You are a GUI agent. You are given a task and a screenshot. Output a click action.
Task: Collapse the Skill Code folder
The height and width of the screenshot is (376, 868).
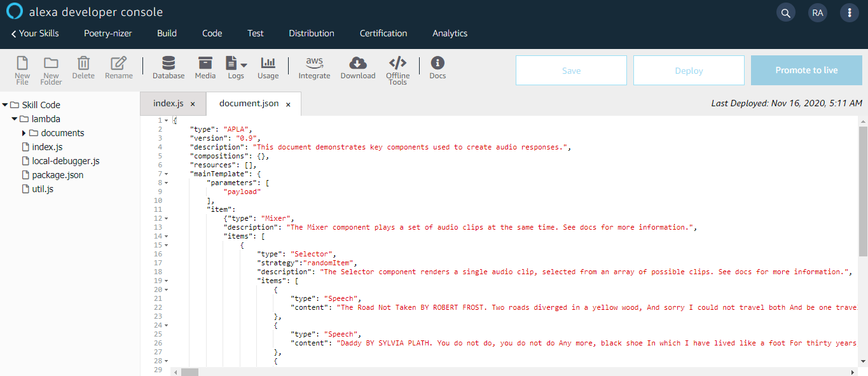click(x=5, y=105)
